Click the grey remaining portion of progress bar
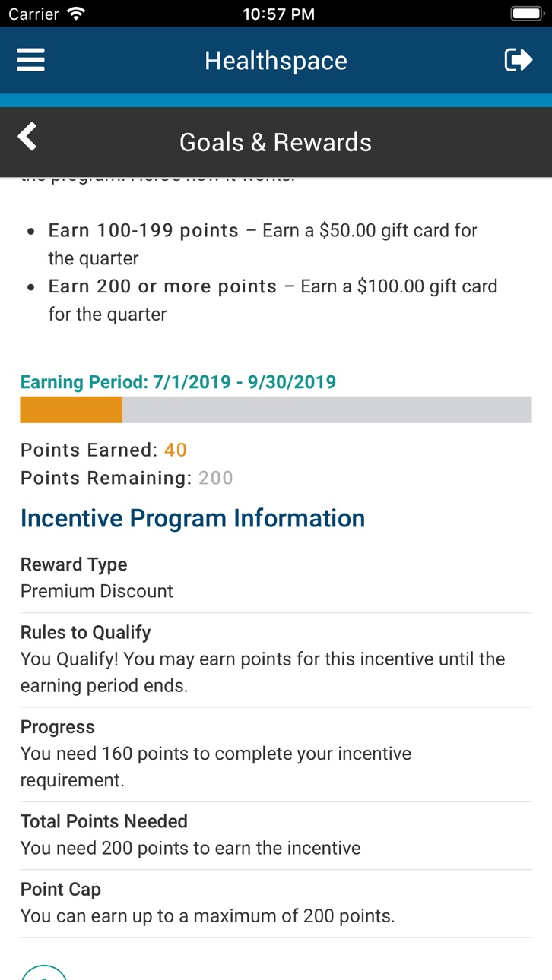Screen dimensions: 552x980 click(x=327, y=409)
